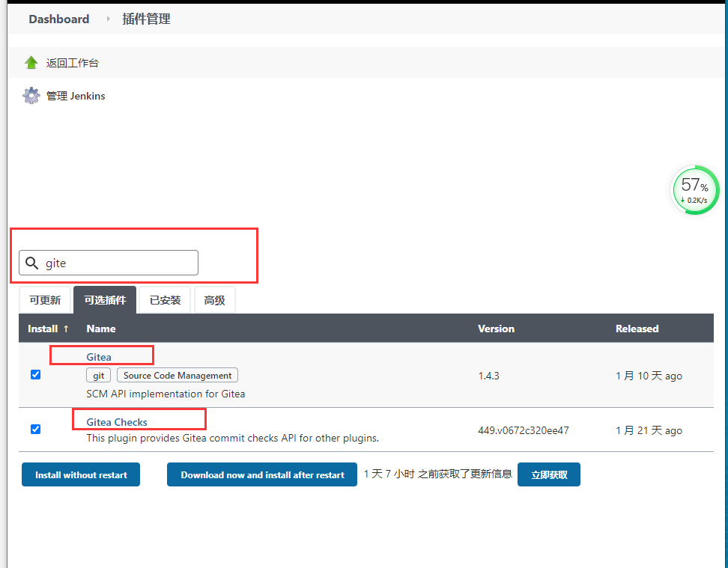Uncheck the Gitea Checks install checkbox
728x568 pixels.
35,429
